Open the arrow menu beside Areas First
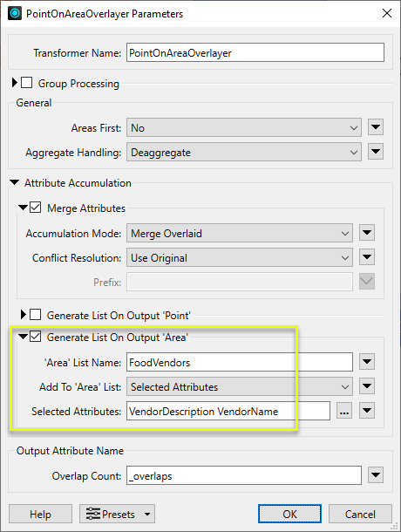Screen dimensions: 401x532 click(x=376, y=127)
